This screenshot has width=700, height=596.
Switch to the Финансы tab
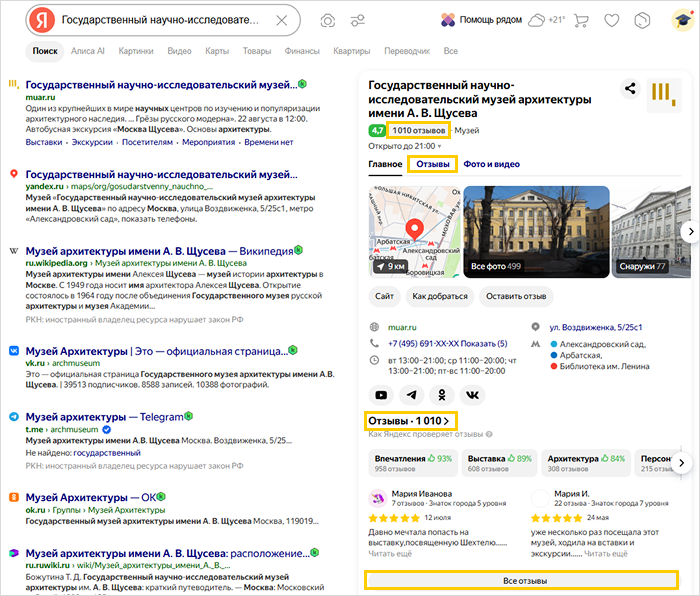point(302,51)
